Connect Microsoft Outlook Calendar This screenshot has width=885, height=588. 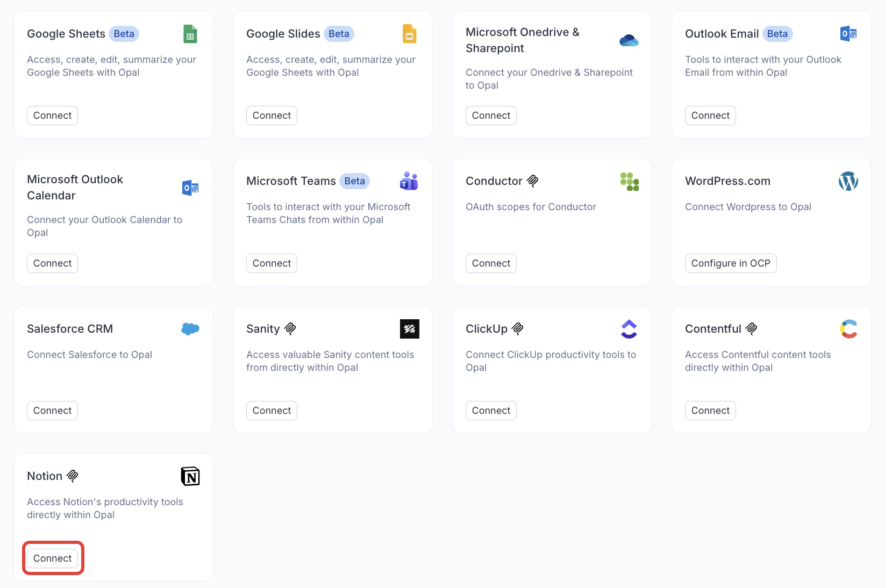[52, 263]
